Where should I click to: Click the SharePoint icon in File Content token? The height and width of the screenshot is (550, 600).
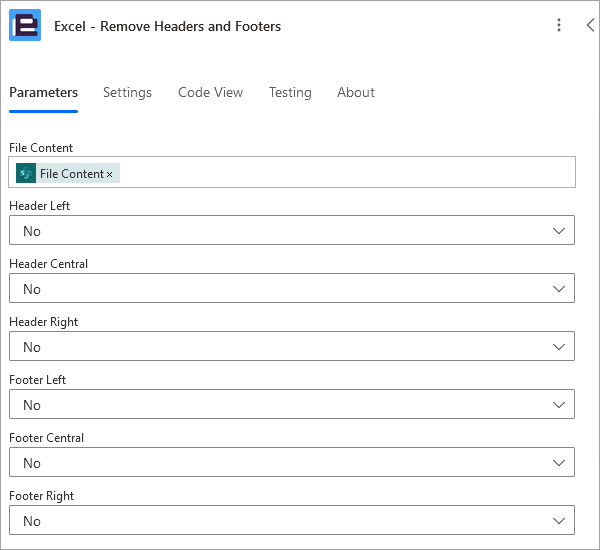26,174
